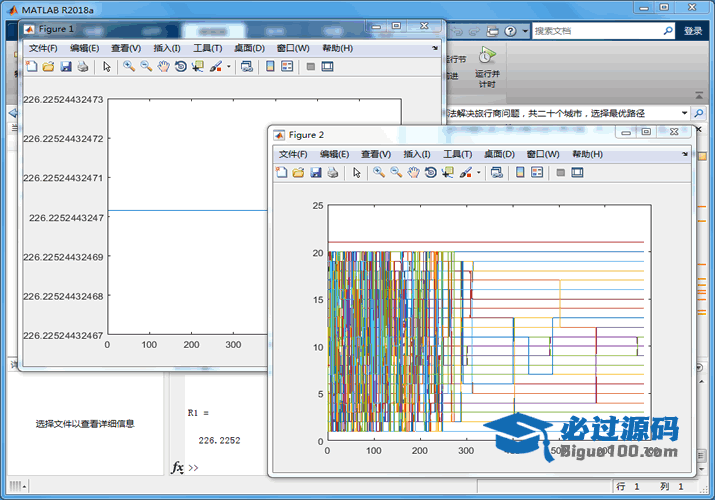The image size is (715, 500).
Task: Click Show Plot Tools icon in Figure 2
Action: [x=577, y=173]
